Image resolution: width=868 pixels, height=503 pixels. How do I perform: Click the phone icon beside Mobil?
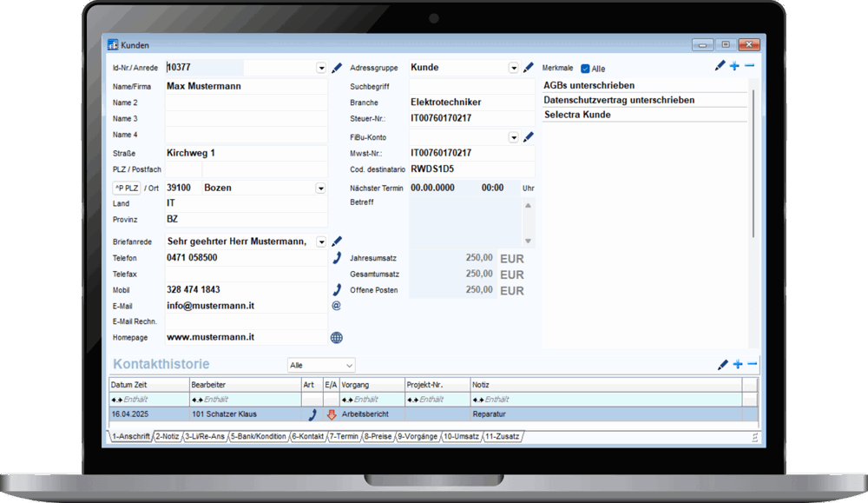coord(337,289)
